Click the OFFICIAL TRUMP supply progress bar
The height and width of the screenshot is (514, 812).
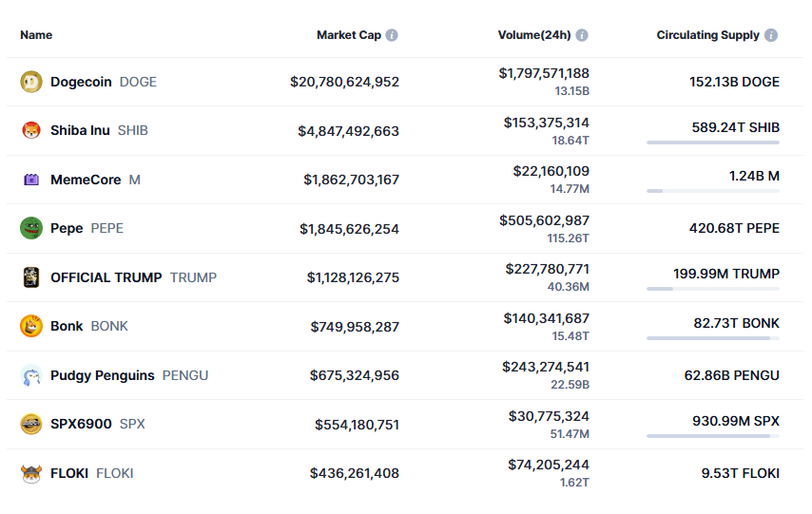click(x=712, y=289)
